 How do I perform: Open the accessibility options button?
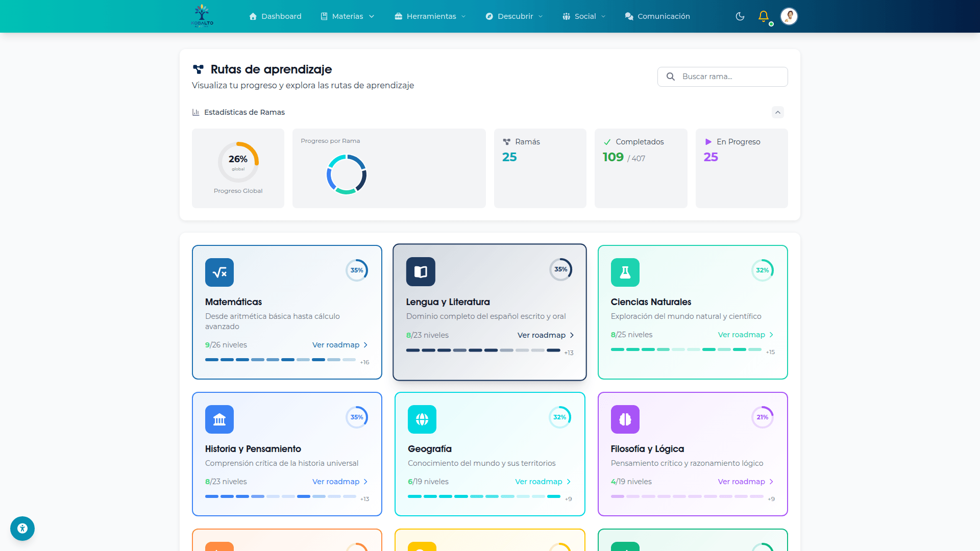[x=22, y=529]
